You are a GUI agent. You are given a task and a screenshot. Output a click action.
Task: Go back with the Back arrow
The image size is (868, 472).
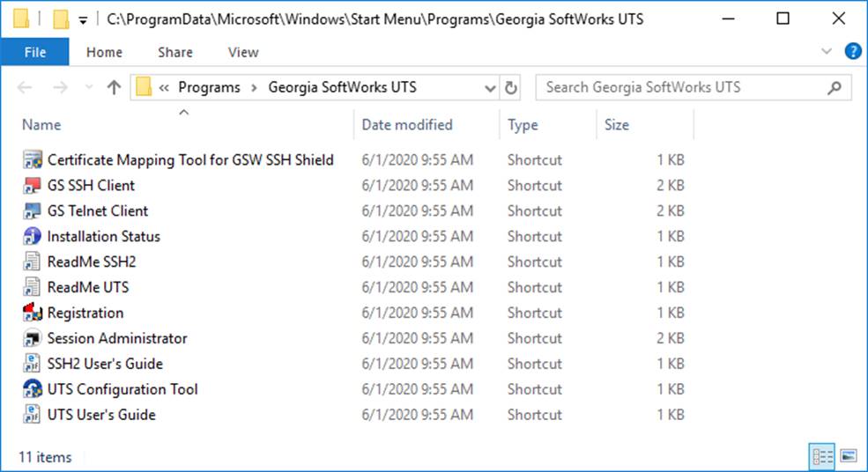point(25,87)
